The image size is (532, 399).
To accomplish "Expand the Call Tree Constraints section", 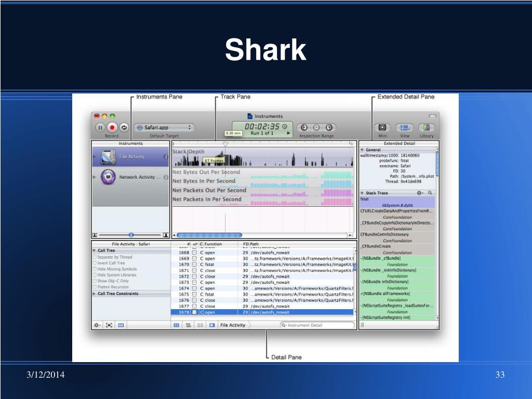I will pyautogui.click(x=95, y=294).
